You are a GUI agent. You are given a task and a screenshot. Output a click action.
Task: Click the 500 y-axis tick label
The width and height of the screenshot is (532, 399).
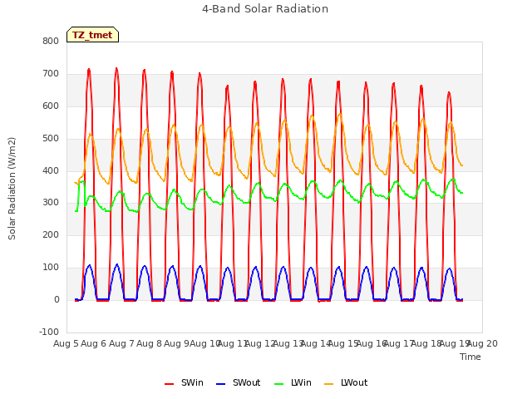tap(51, 138)
